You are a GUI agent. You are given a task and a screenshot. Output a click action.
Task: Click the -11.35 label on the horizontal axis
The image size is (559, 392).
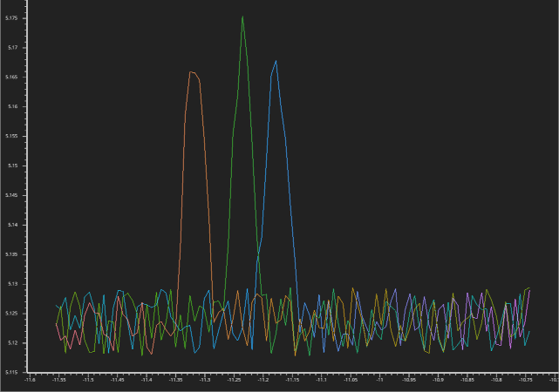click(x=176, y=380)
